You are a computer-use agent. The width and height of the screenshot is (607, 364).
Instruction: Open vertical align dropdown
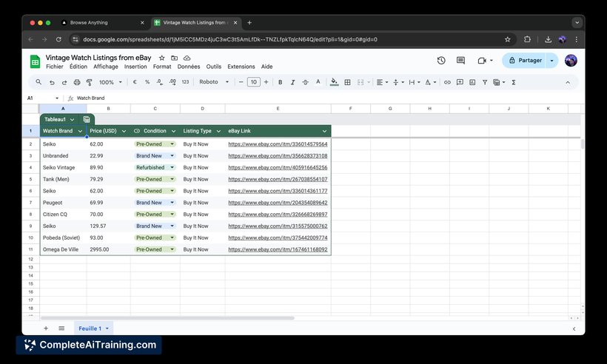398,82
